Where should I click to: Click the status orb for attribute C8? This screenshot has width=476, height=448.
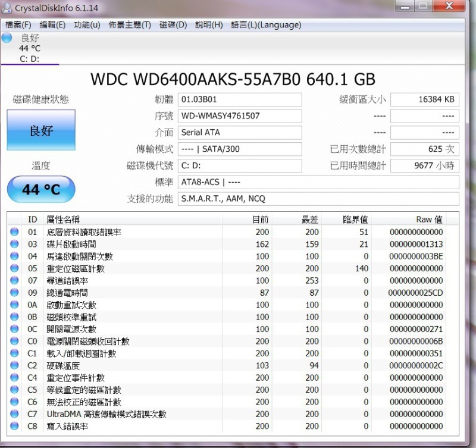[x=14, y=426]
